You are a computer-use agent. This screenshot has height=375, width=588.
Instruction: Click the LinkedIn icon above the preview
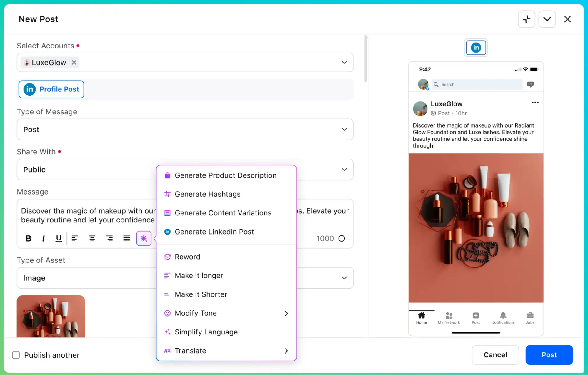coord(475,48)
